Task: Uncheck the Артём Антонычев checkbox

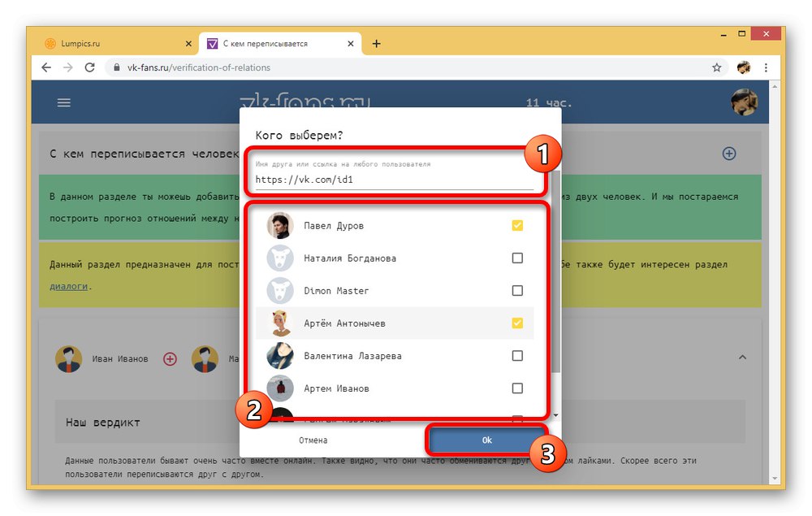Action: pyautogui.click(x=517, y=323)
